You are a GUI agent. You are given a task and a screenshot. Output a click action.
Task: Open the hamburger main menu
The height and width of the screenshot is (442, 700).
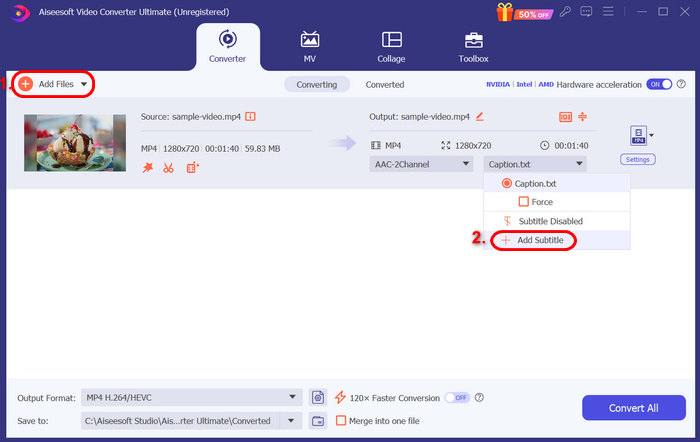608,12
